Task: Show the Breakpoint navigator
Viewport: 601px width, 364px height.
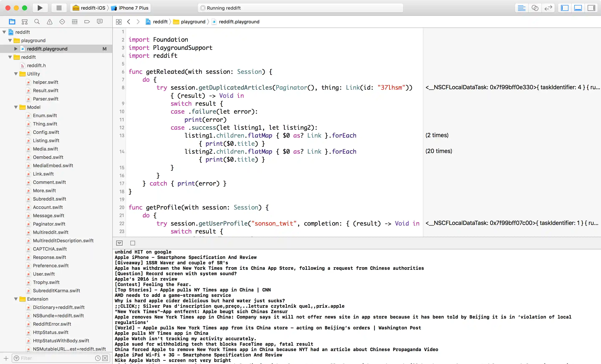Action: pos(87,22)
